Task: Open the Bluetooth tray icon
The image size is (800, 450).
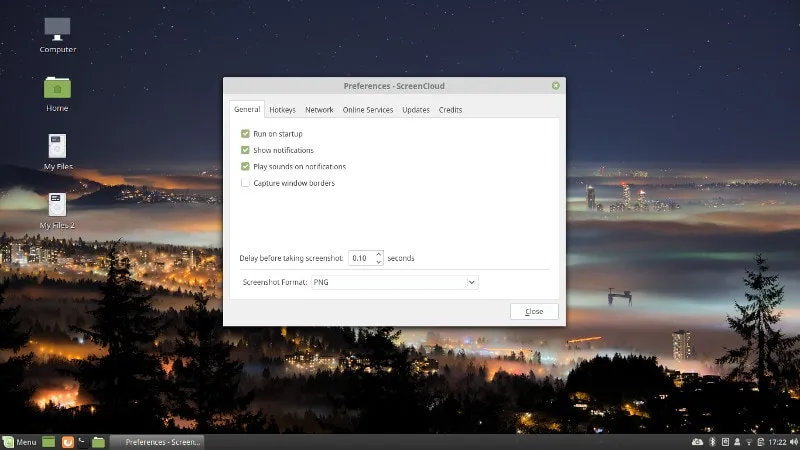Action: [x=712, y=441]
